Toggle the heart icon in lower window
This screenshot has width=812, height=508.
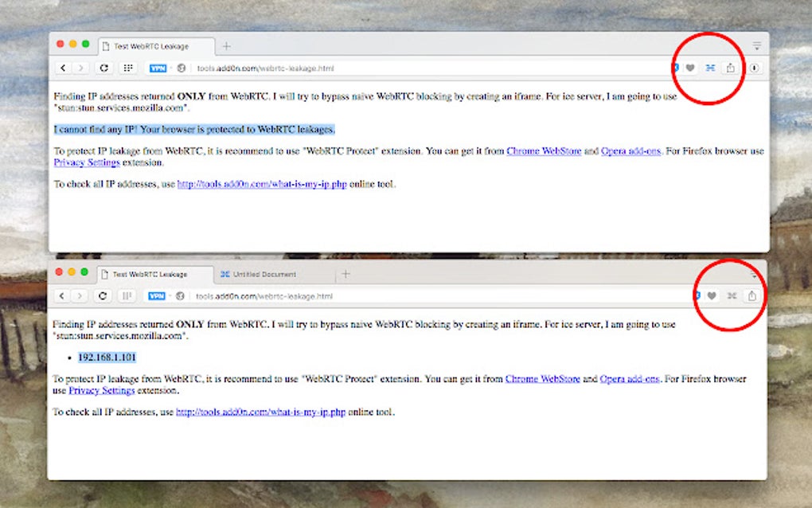[x=711, y=295]
